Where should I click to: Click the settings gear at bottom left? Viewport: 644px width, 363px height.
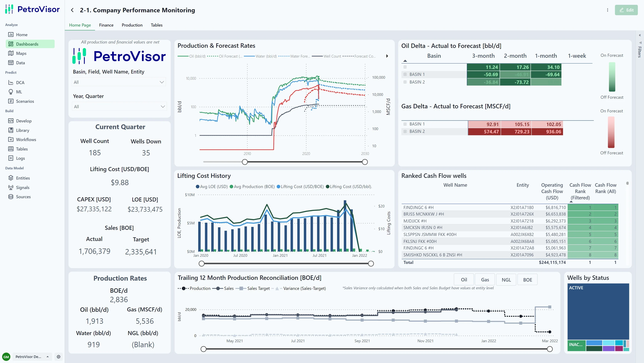point(58,357)
